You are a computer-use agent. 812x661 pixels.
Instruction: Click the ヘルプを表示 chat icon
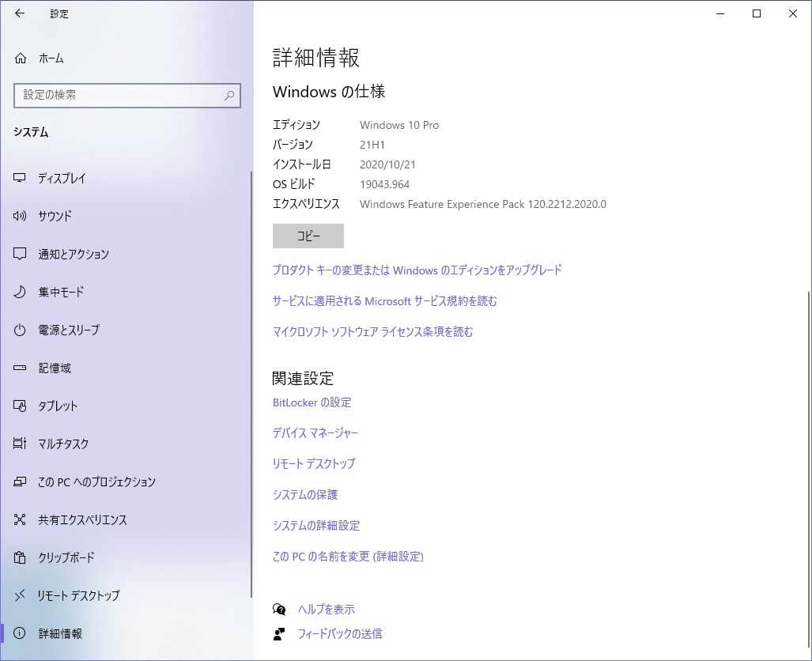click(279, 609)
